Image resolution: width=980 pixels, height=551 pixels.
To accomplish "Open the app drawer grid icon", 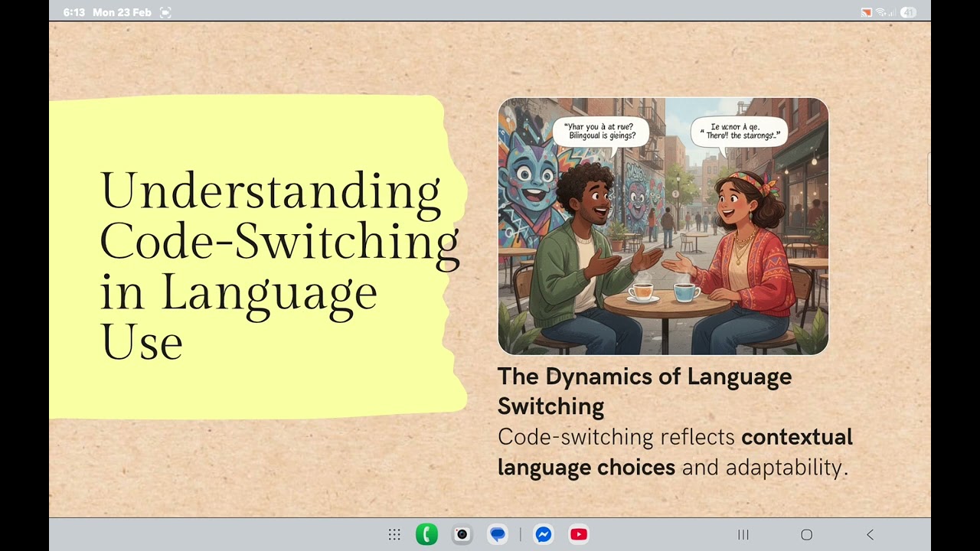I will click(x=394, y=535).
